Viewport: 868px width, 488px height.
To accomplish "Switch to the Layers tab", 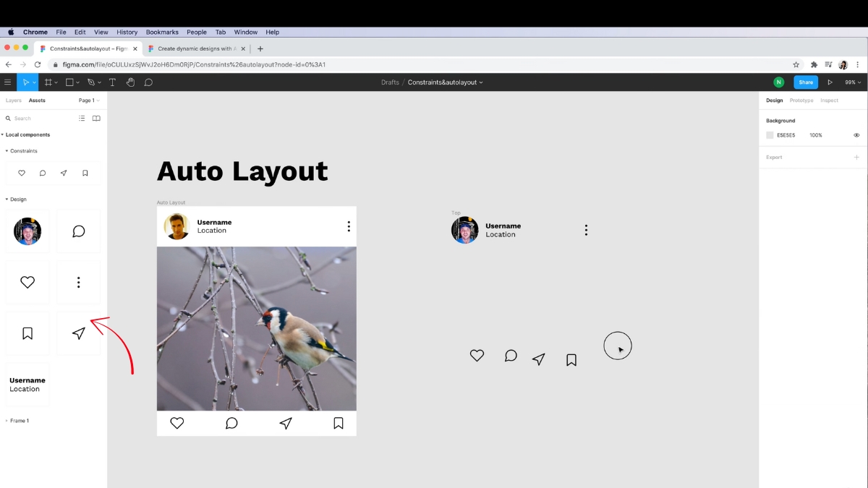I will pos(14,100).
